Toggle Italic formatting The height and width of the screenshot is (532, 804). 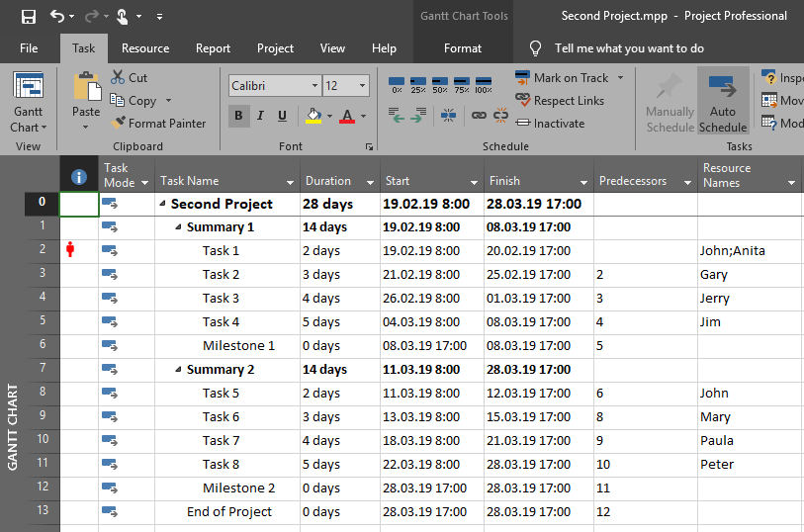(x=261, y=116)
